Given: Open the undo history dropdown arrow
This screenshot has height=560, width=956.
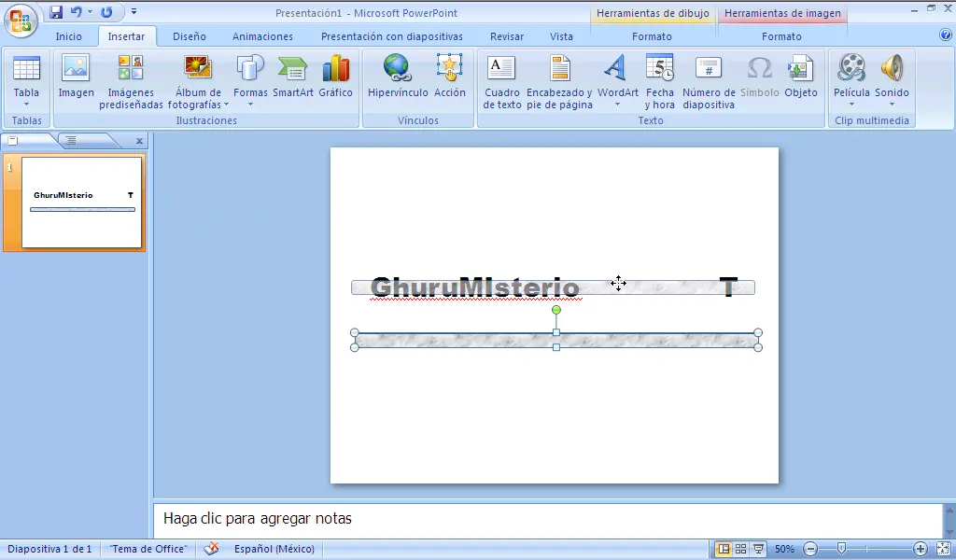Looking at the screenshot, I should [x=90, y=11].
